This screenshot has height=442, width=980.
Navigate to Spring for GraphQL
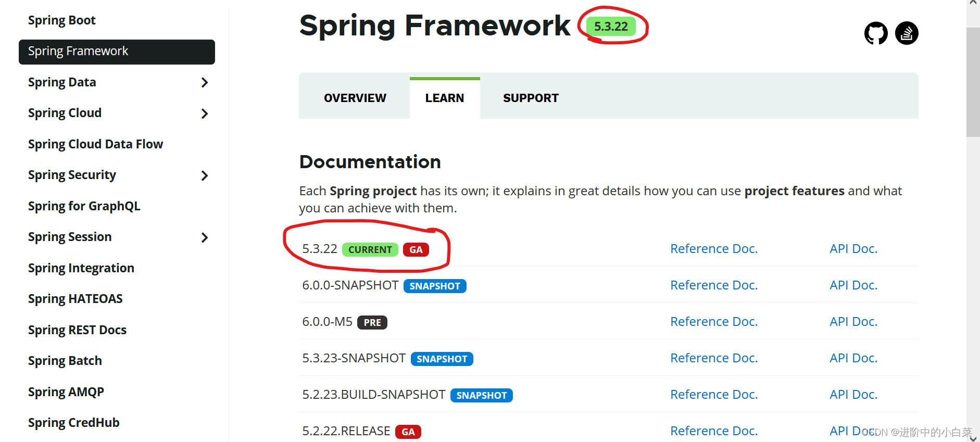click(84, 206)
